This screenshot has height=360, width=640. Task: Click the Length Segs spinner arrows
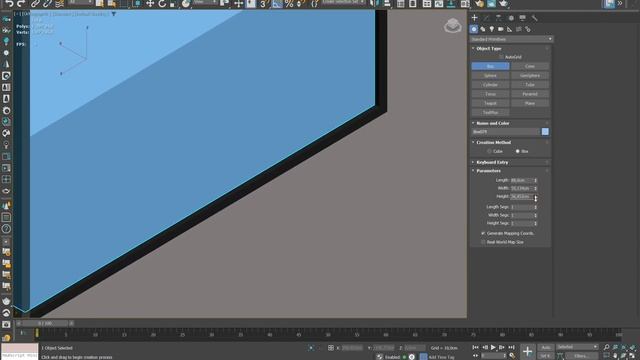[x=536, y=207]
